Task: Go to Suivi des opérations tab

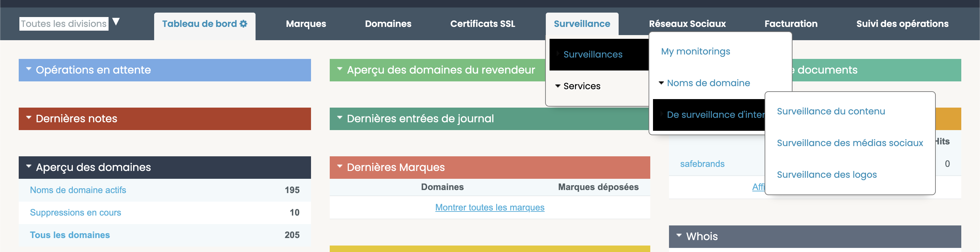Action: (x=902, y=23)
